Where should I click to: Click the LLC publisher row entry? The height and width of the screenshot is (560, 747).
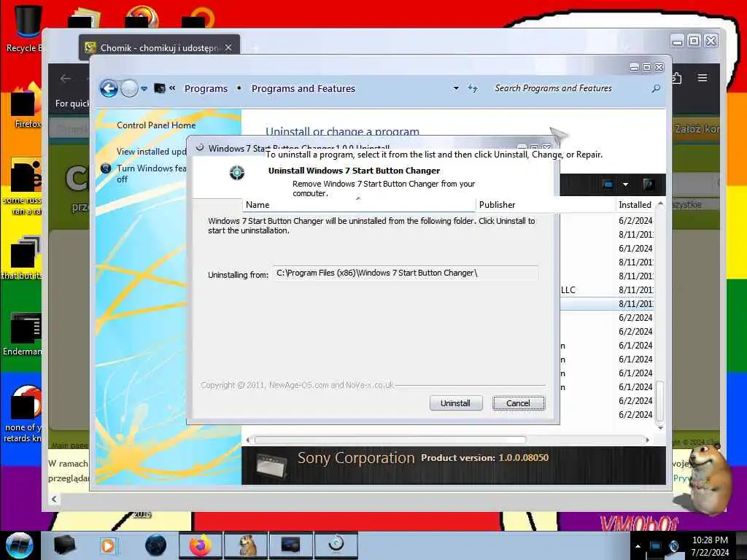click(568, 290)
